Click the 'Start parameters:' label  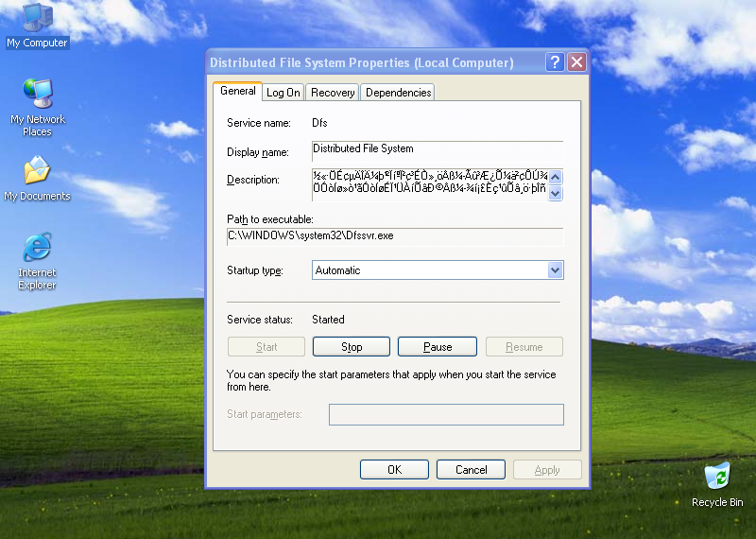point(265,414)
